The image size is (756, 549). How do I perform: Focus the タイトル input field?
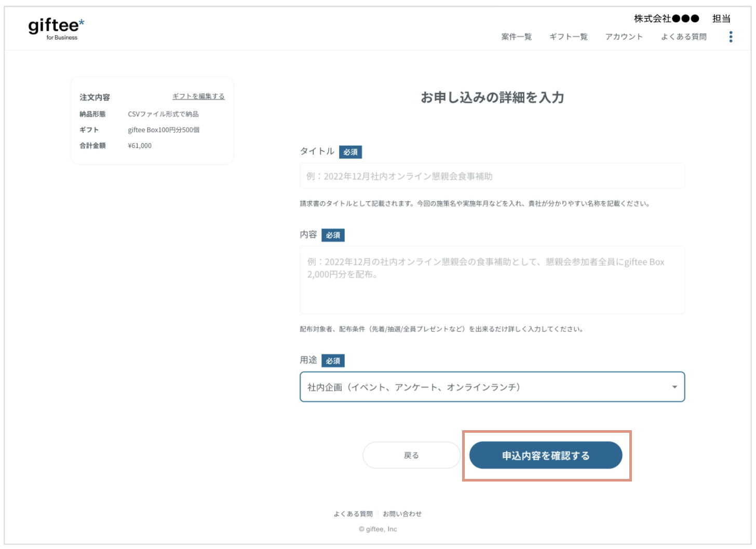[492, 176]
